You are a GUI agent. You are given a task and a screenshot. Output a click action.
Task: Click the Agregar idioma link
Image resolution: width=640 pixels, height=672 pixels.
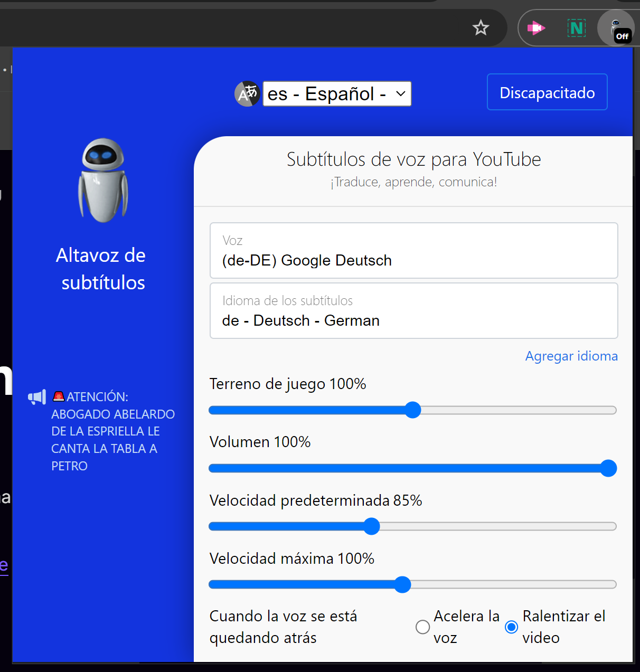(571, 356)
